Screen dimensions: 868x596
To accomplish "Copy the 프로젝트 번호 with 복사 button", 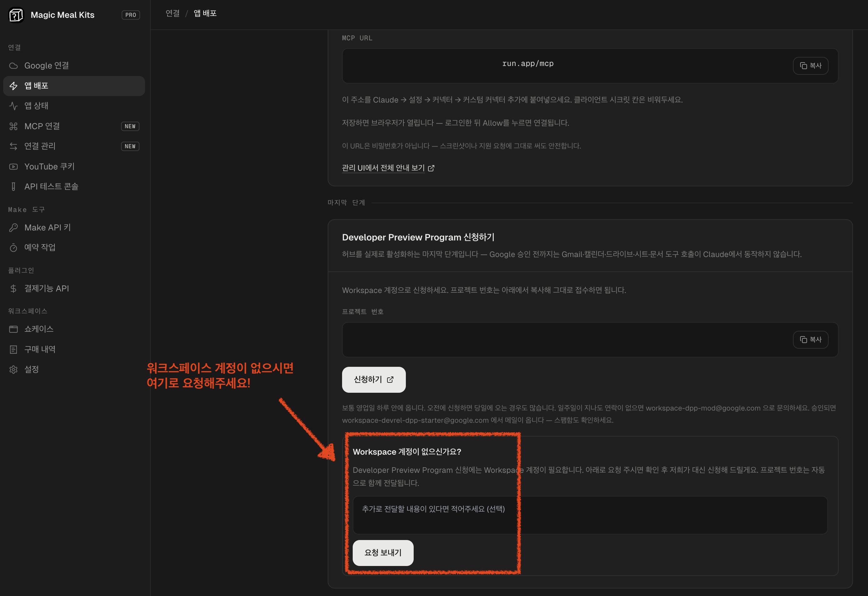I will pyautogui.click(x=810, y=340).
